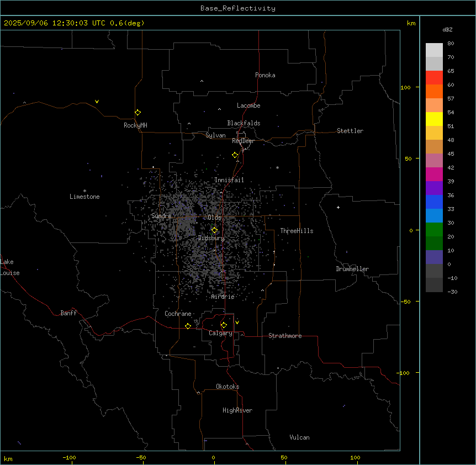Pick the red 60-65 dBZ legend swatch

click(434, 78)
